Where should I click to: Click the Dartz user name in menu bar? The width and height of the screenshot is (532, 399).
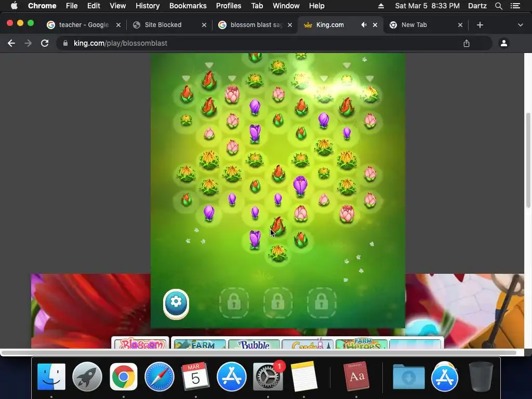coord(477,6)
